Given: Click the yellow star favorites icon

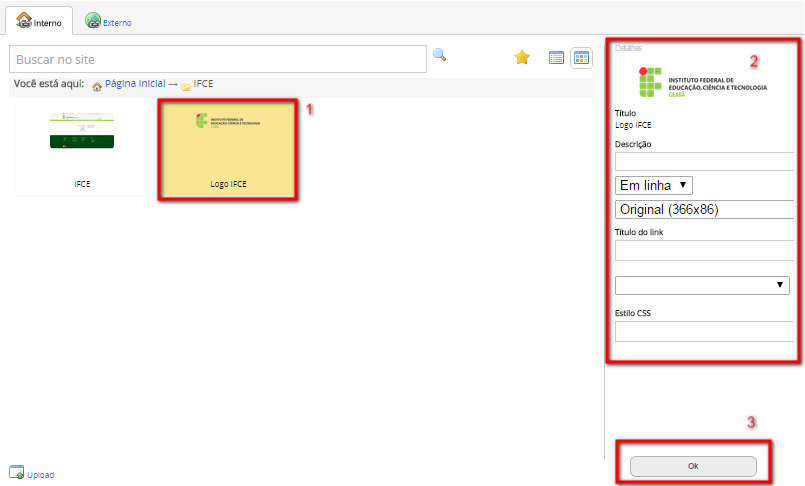Looking at the screenshot, I should coord(522,57).
